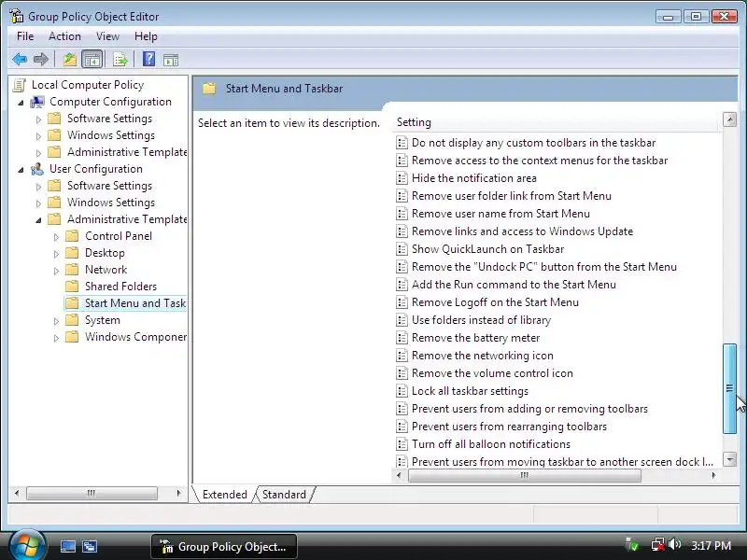Click the network tray icon with red X
The height and width of the screenshot is (560, 747).
pyautogui.click(x=658, y=544)
